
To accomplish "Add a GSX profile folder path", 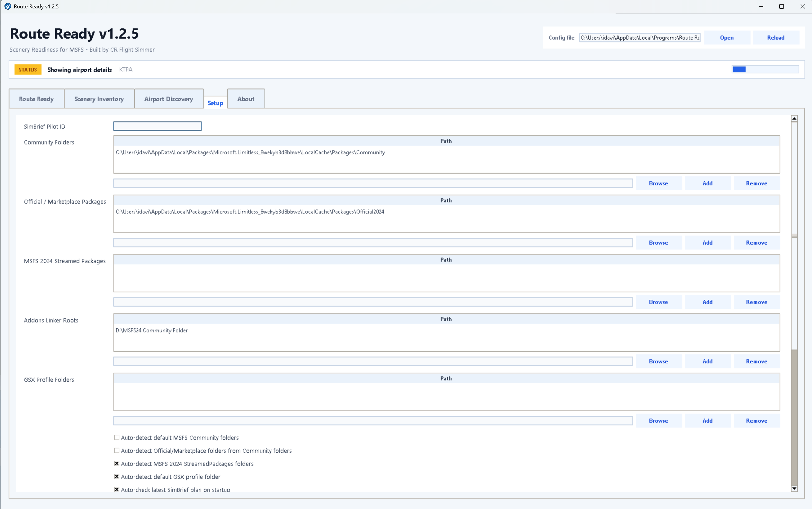I will tap(707, 421).
